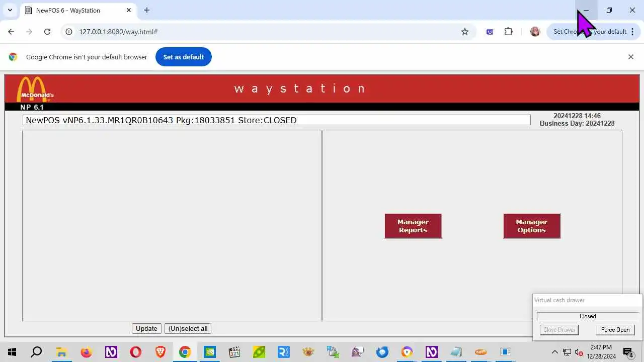644x362 pixels.
Task: Open Windows taskbar search
Action: [36, 352]
